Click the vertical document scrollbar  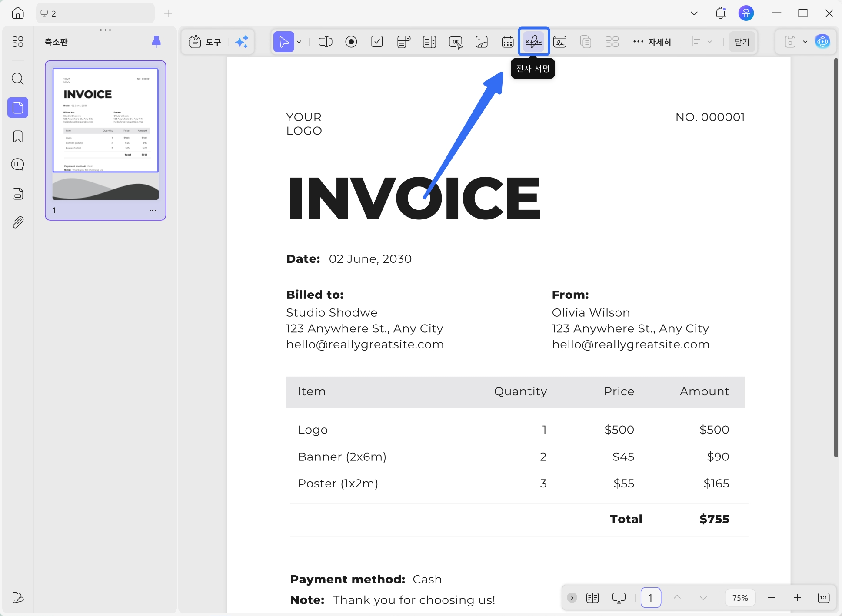835,257
